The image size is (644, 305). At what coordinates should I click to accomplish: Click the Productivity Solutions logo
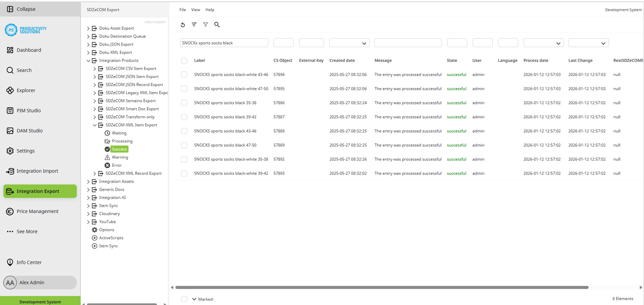pos(26,30)
